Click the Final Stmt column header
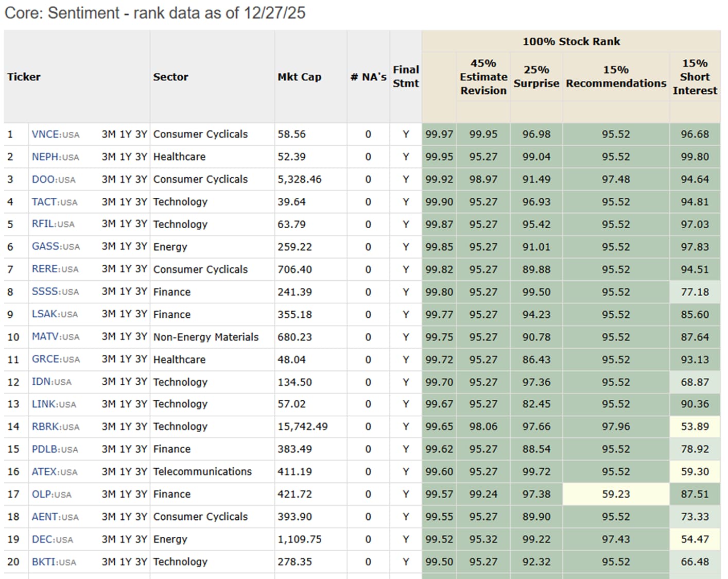The image size is (728, 579). [x=406, y=77]
